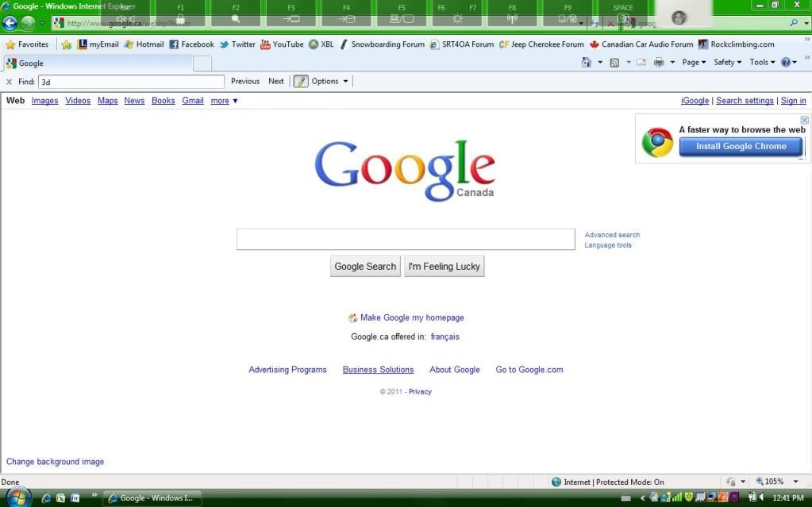Image resolution: width=812 pixels, height=507 pixels.
Task: Open the Windows Start orb
Action: pos(18,497)
